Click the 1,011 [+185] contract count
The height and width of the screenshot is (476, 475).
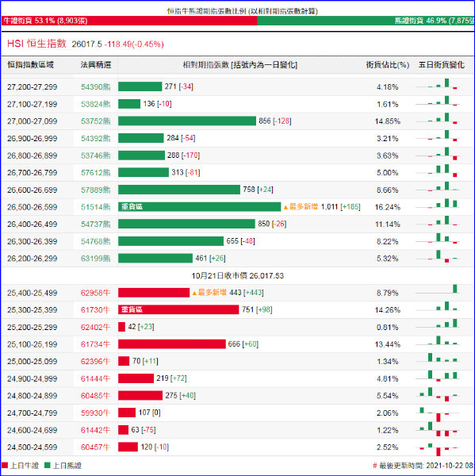(340, 207)
